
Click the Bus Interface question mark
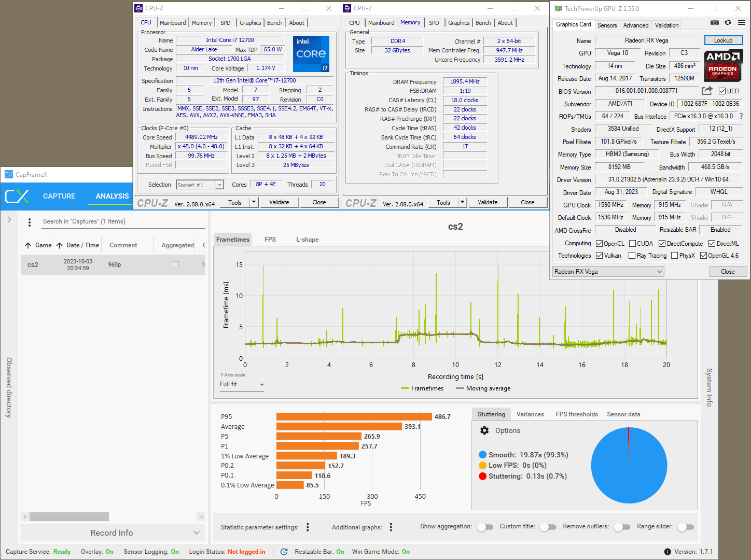[741, 116]
